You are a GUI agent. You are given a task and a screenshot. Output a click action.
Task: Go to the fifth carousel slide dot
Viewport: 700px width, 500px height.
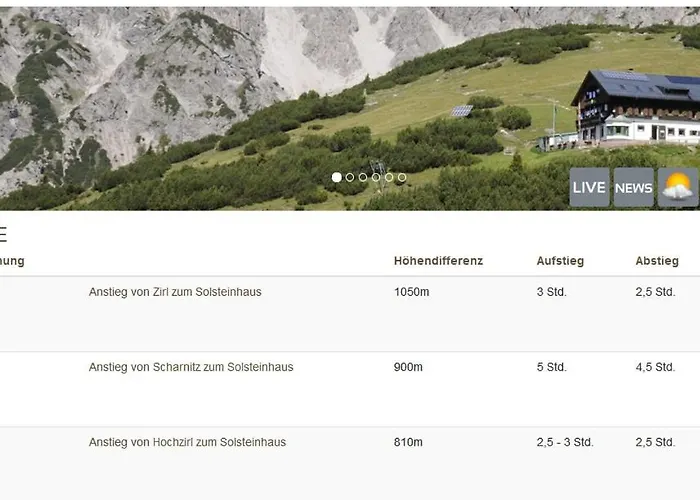coord(389,177)
